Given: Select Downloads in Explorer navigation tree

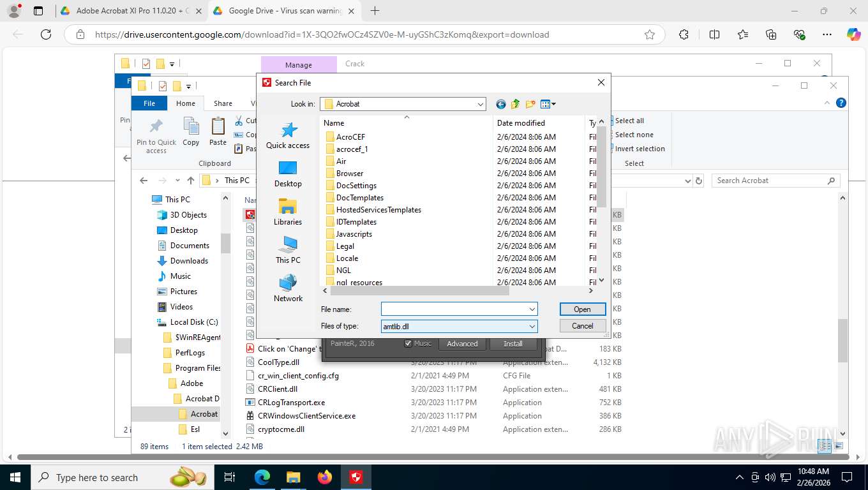Looking at the screenshot, I should (189, 261).
